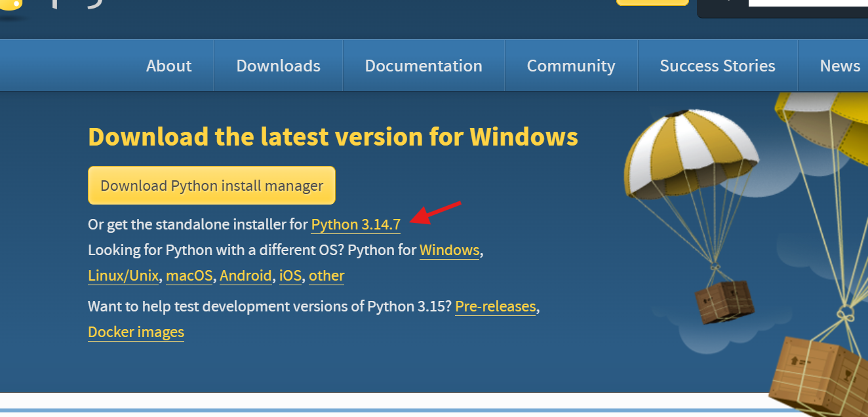The height and width of the screenshot is (417, 868).
Task: Open the Community menu item
Action: (571, 66)
